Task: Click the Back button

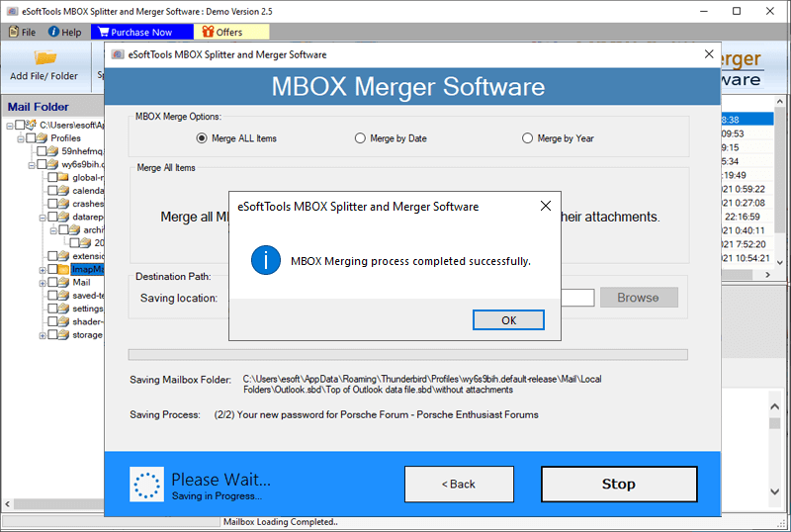Action: tap(459, 485)
